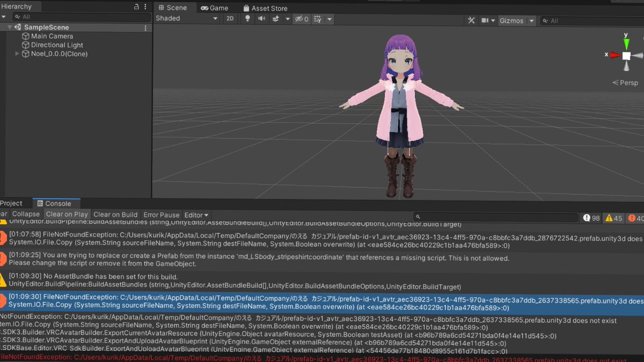Open the Hierarchy panel options menu

(147, 7)
